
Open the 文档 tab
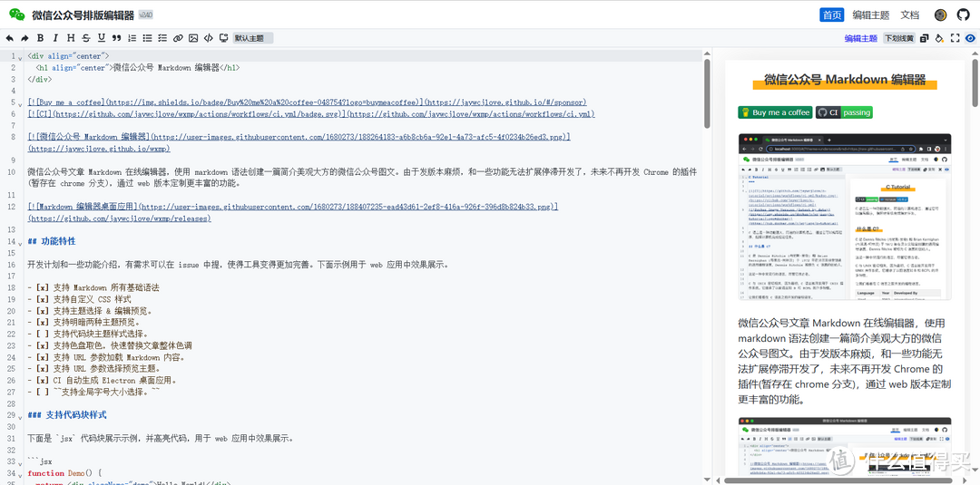[909, 15]
